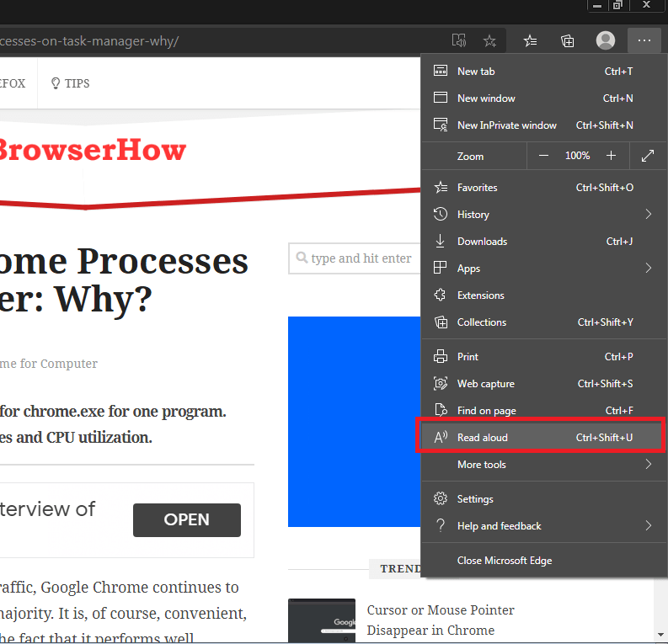
Task: Click the History clock icon
Action: [441, 214]
